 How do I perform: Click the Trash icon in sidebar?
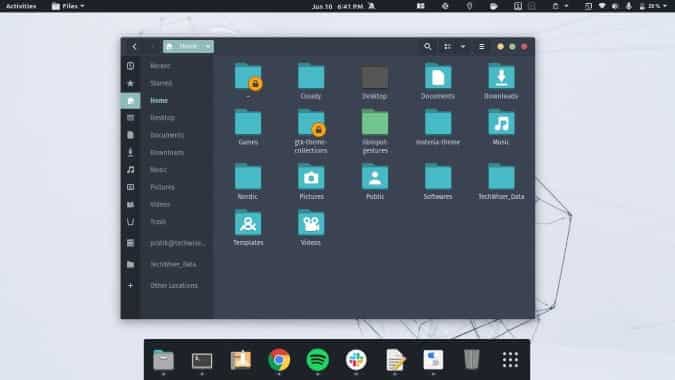tap(130, 222)
